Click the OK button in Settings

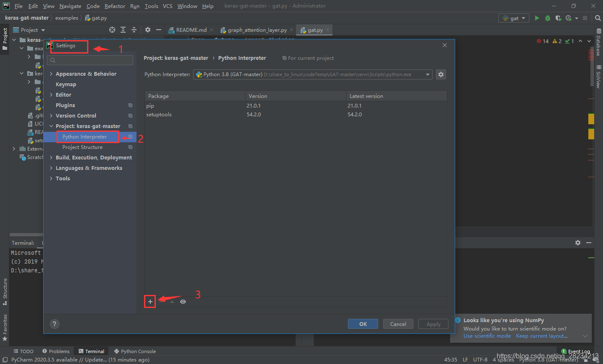pyautogui.click(x=363, y=323)
